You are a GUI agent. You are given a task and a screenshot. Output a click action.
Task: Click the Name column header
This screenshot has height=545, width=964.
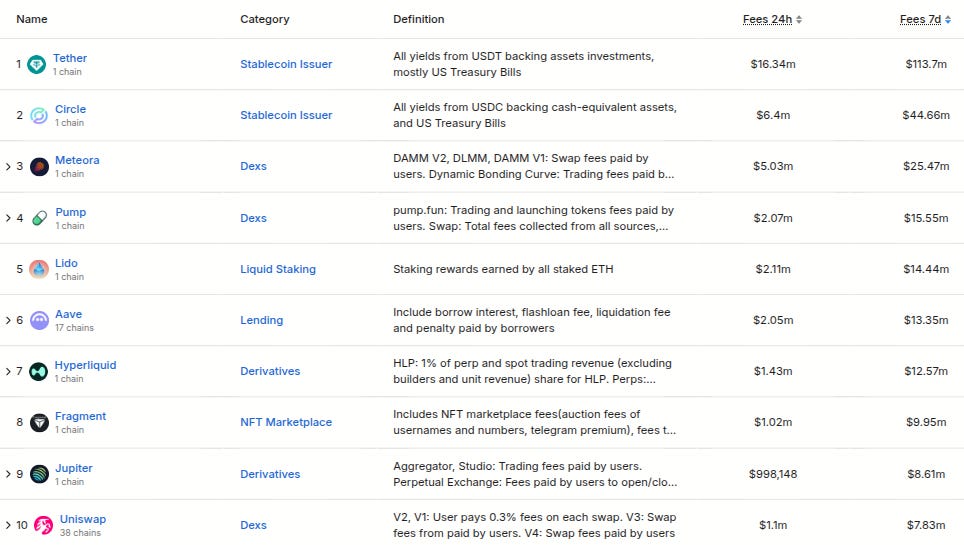[x=31, y=19]
